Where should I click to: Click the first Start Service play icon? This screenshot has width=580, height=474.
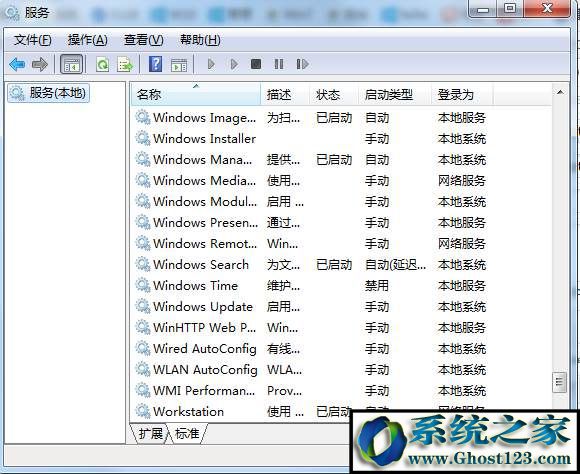pos(211,64)
